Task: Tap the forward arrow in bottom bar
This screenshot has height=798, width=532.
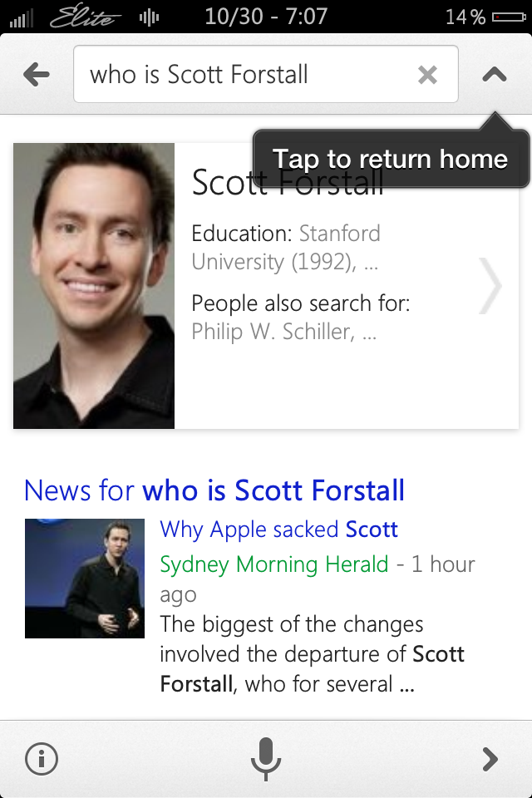Action: (490, 759)
